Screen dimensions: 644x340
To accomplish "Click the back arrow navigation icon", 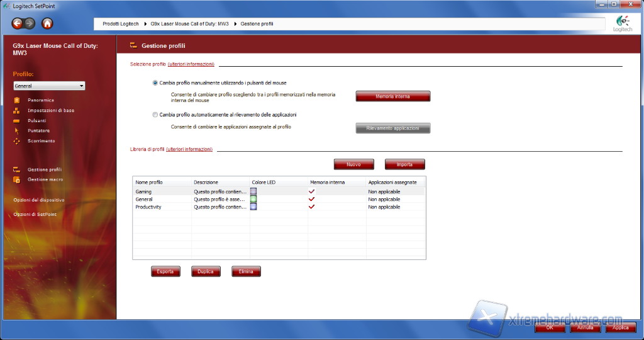I will click(x=17, y=24).
